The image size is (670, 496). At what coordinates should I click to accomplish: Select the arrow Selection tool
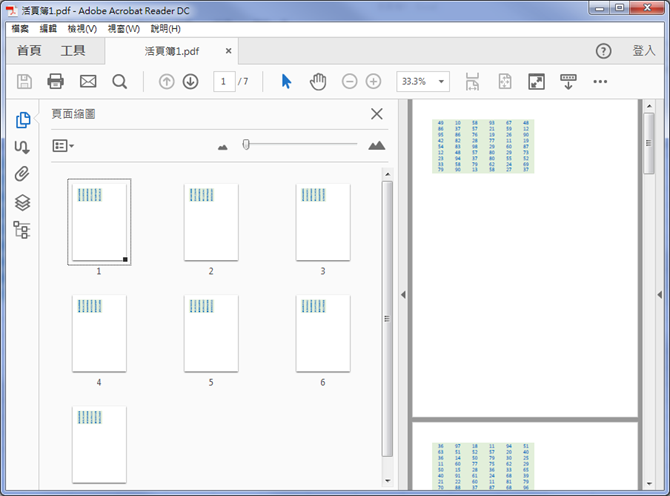click(x=286, y=81)
